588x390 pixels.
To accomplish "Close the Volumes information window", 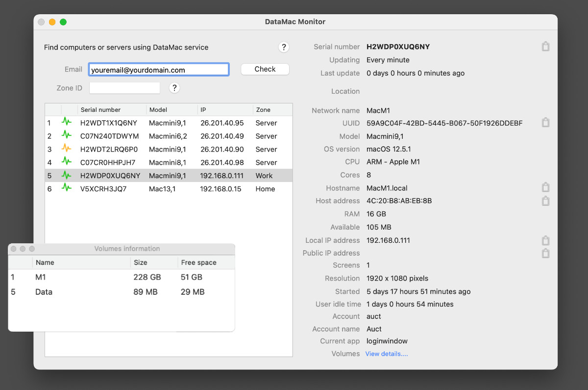I will click(x=14, y=249).
